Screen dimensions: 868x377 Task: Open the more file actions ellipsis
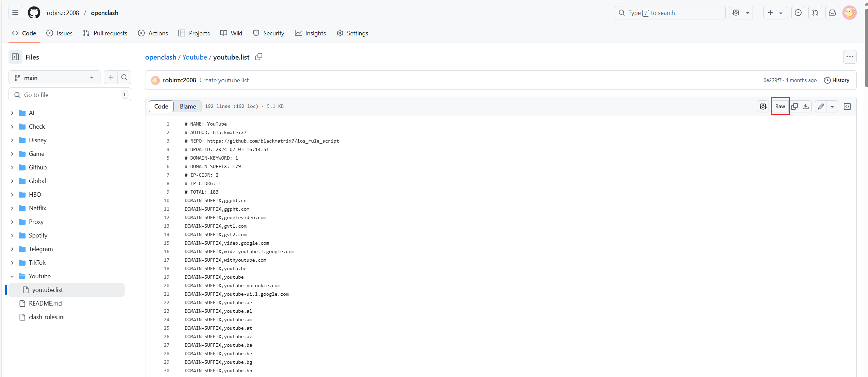[x=850, y=57]
